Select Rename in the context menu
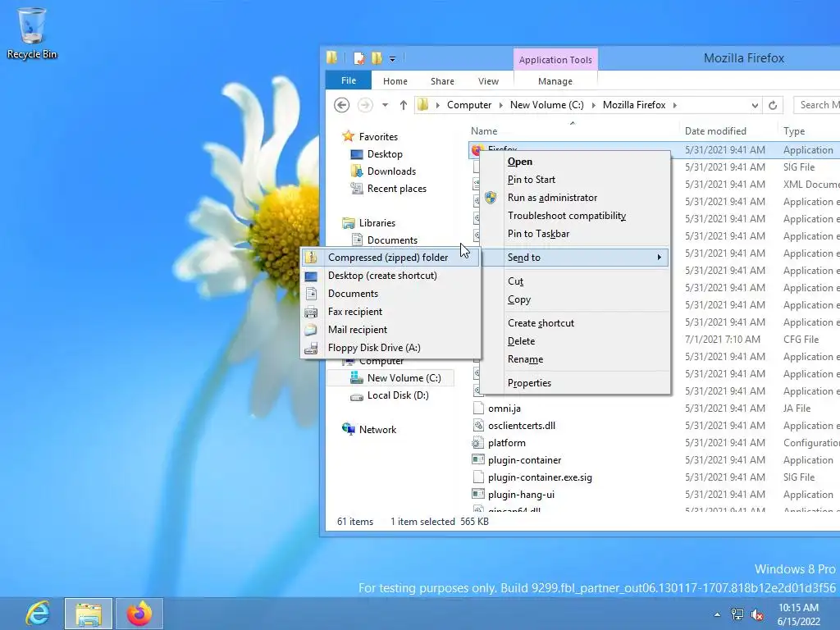The height and width of the screenshot is (630, 840). [x=575, y=359]
